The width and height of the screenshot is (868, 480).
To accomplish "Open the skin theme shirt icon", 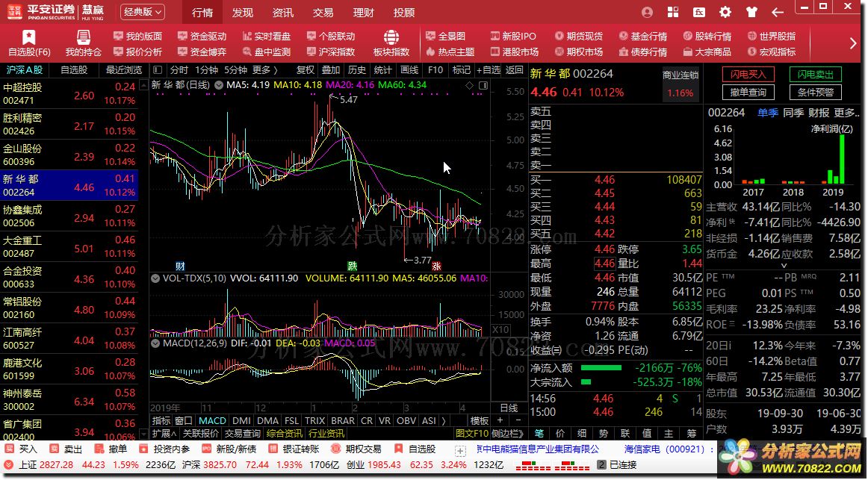I will coord(751,12).
